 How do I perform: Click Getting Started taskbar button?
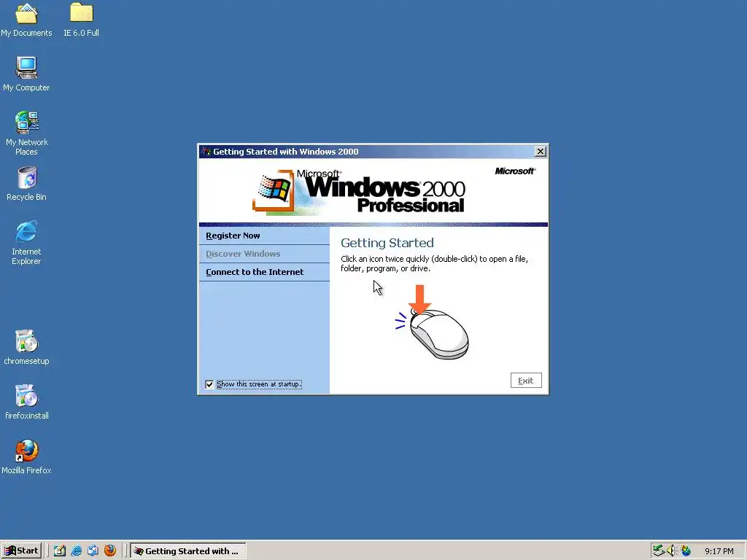point(188,551)
